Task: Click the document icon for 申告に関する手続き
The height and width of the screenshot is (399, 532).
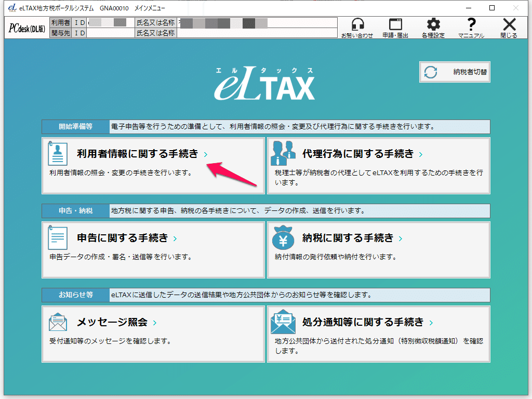Action: [x=57, y=237]
